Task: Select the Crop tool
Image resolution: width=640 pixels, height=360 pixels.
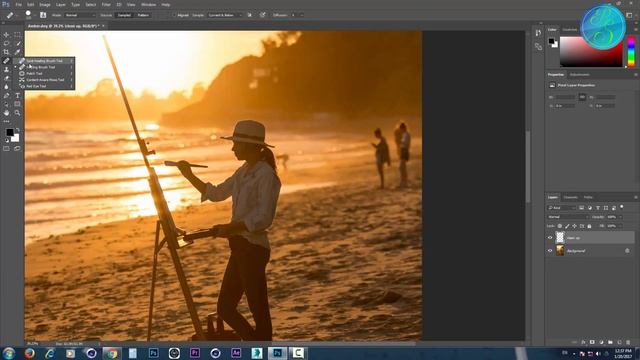Action: coord(6,52)
